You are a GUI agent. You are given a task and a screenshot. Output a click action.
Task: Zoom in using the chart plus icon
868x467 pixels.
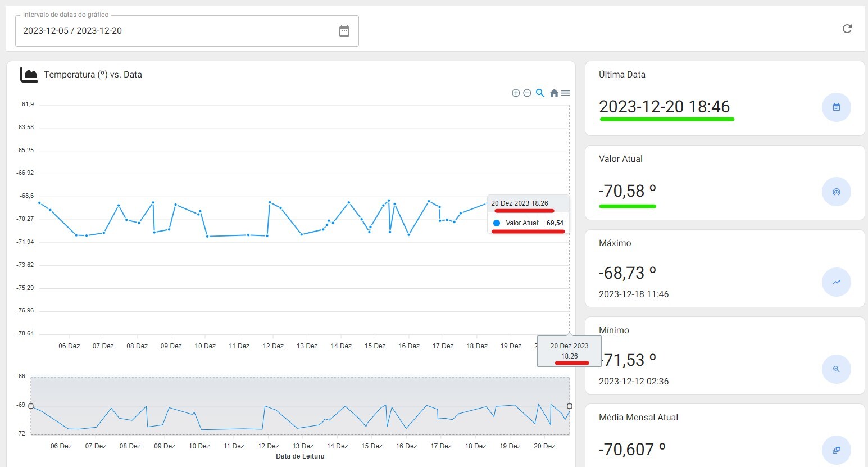[x=516, y=93]
